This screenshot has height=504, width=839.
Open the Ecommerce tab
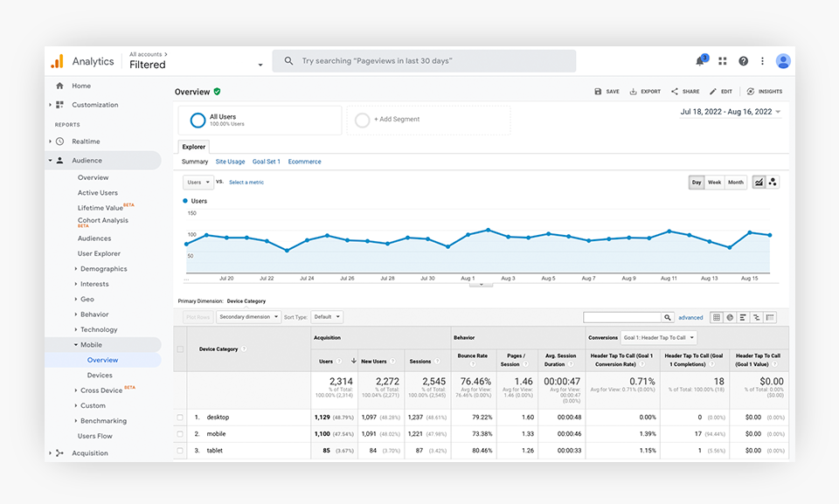[x=304, y=162]
